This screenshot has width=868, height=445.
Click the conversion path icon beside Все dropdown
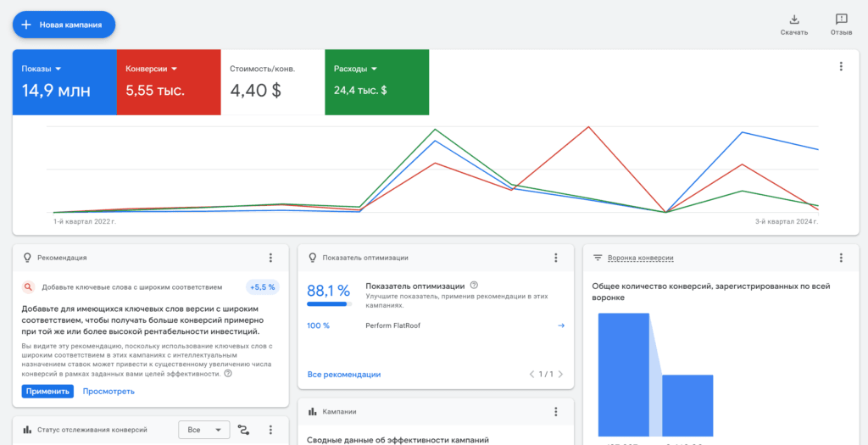(x=243, y=430)
